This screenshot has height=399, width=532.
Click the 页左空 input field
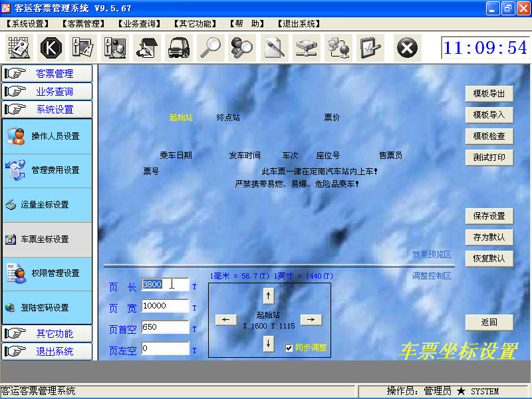click(165, 348)
